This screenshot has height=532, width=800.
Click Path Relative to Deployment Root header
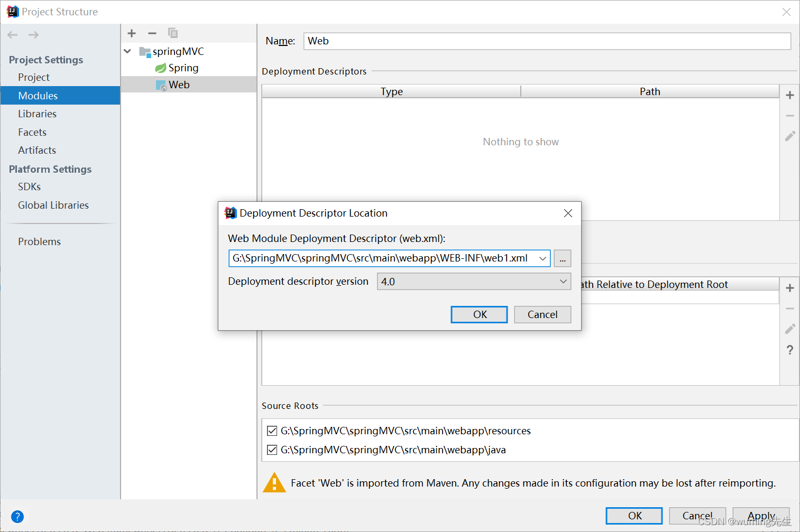[x=655, y=284]
